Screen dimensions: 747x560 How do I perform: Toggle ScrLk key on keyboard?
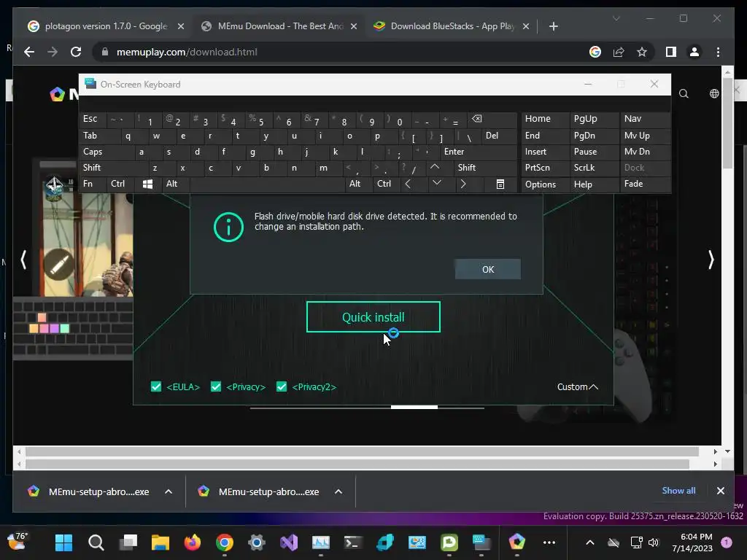pos(594,168)
